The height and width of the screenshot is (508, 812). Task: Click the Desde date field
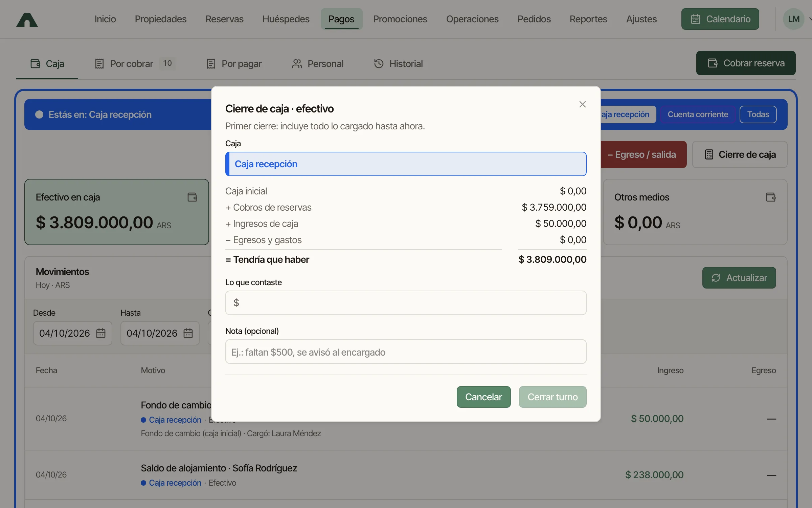tap(72, 333)
